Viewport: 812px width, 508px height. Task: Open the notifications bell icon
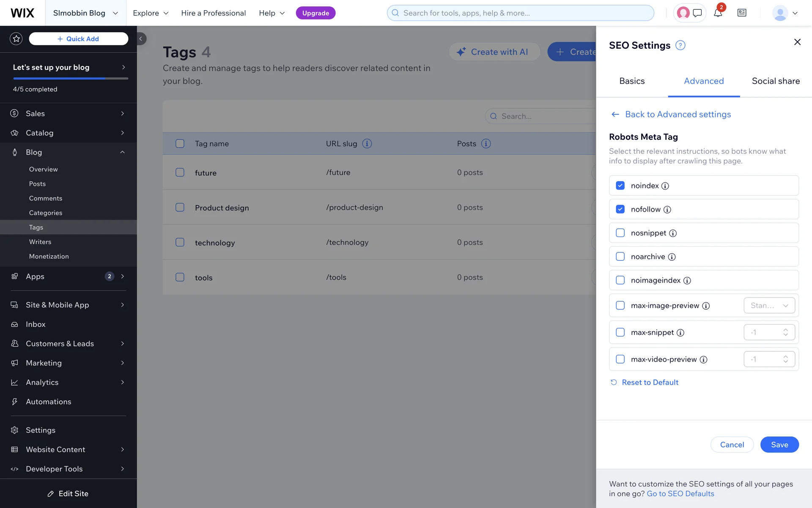pos(718,13)
